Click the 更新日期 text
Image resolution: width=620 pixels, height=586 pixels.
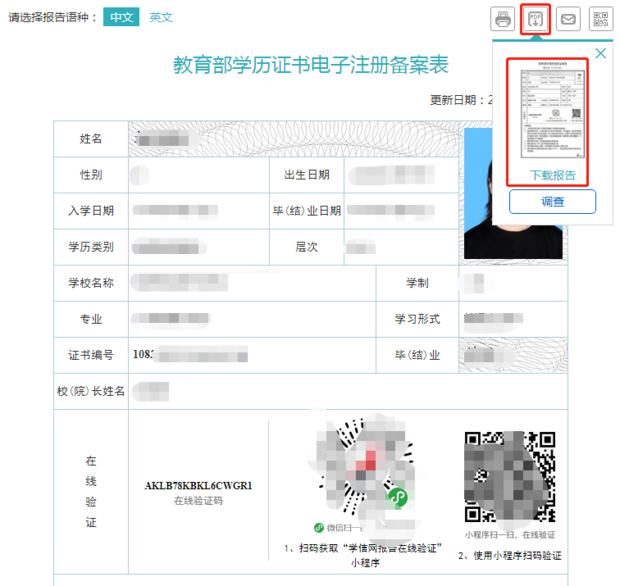point(461,100)
